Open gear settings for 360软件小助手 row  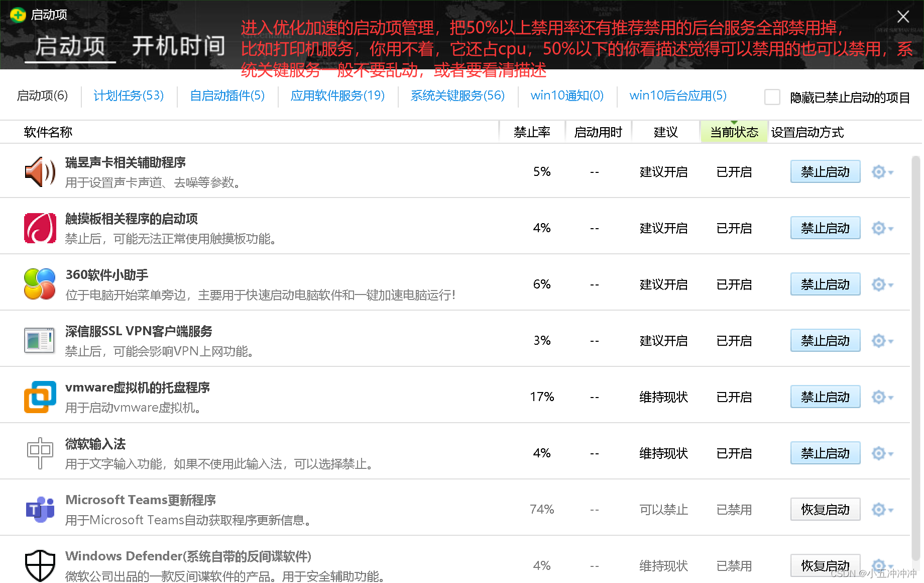[882, 284]
